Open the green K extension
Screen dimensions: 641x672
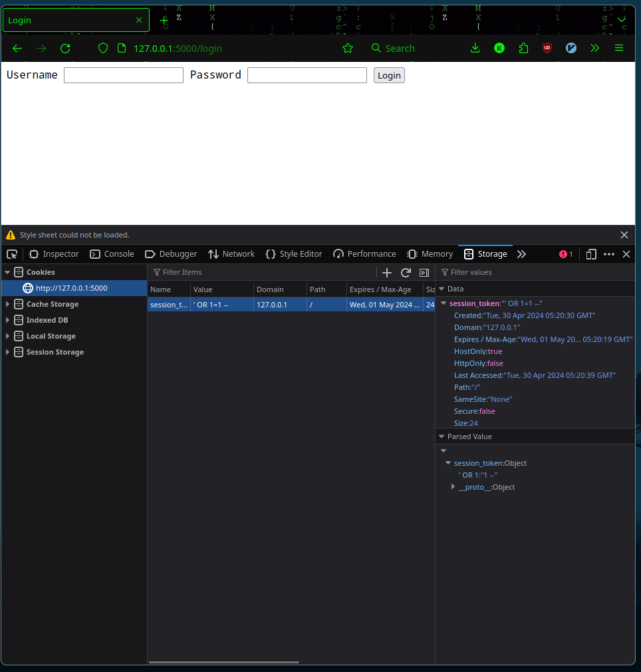[499, 49]
